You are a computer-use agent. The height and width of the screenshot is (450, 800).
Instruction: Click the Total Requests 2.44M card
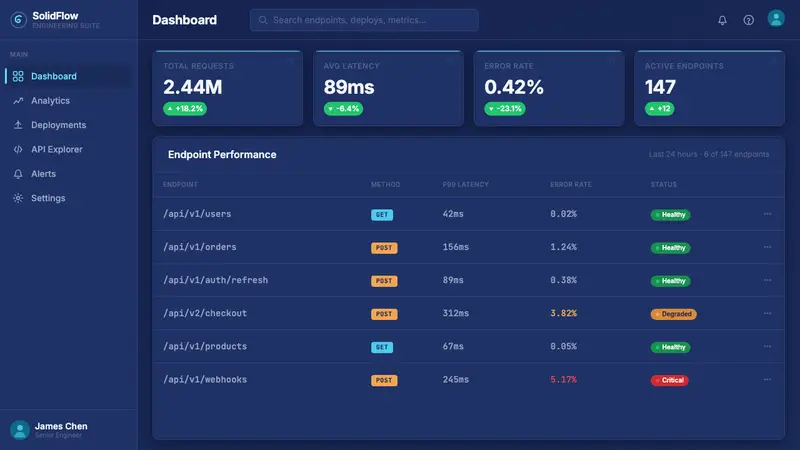(228, 88)
